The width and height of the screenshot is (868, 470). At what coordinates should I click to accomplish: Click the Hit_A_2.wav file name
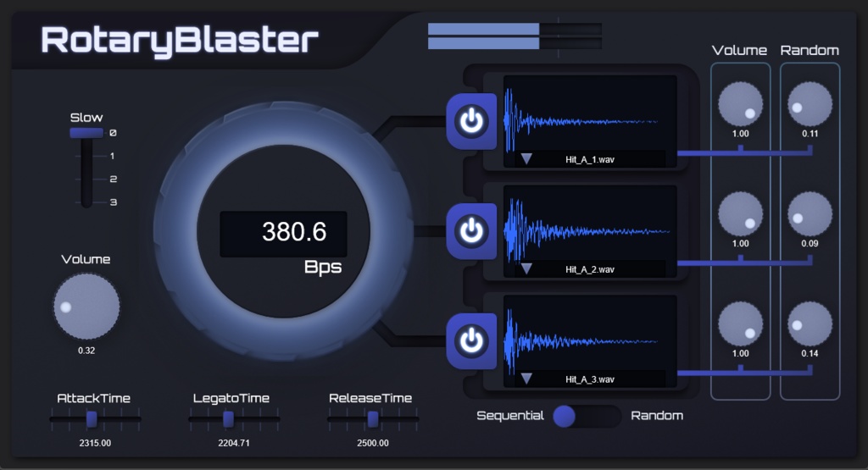(590, 269)
